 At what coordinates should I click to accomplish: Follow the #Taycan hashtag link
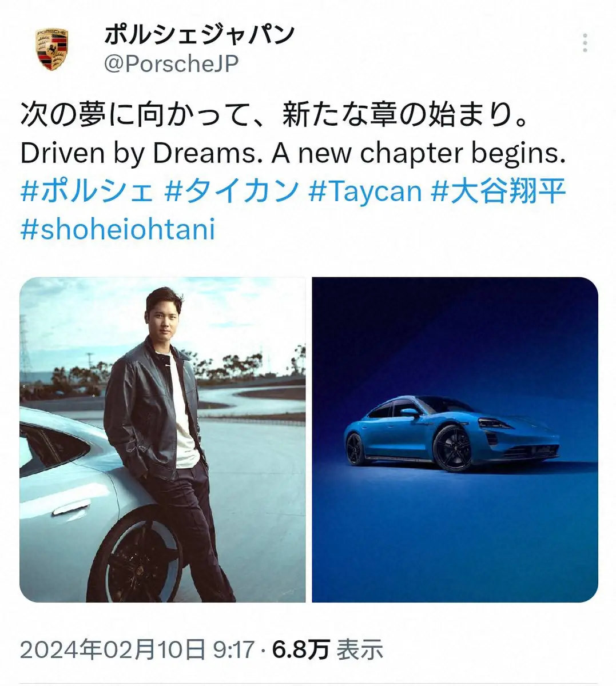click(x=365, y=191)
